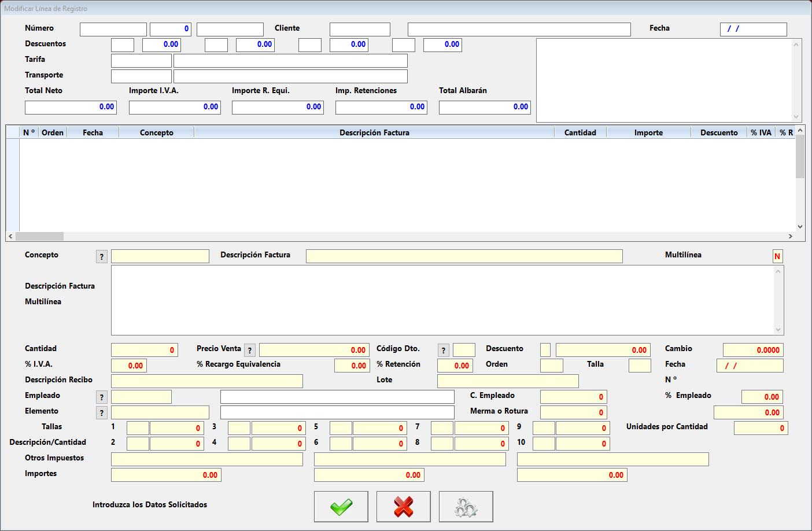The image size is (812, 531).
Task: Focus the Talla input field
Action: [640, 366]
